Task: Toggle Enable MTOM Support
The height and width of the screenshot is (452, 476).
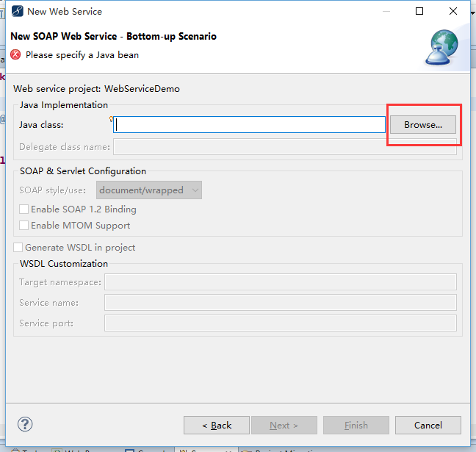Action: (24, 226)
